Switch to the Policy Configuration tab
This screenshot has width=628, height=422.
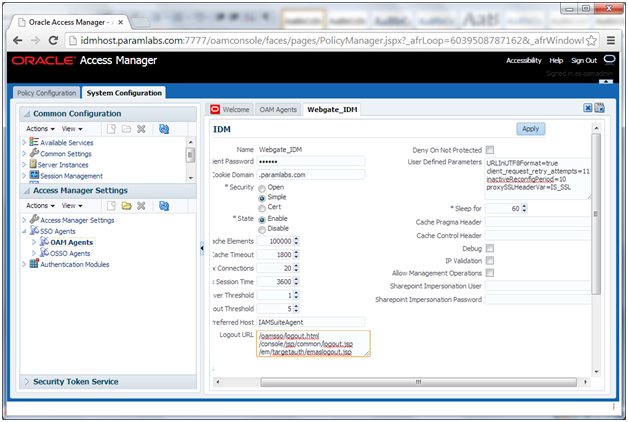tap(46, 93)
